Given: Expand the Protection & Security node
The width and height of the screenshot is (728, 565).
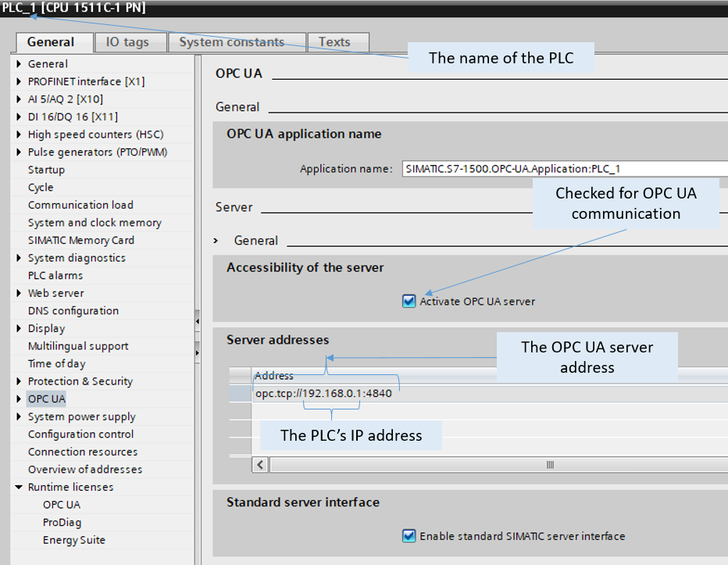Looking at the screenshot, I should click(x=19, y=381).
